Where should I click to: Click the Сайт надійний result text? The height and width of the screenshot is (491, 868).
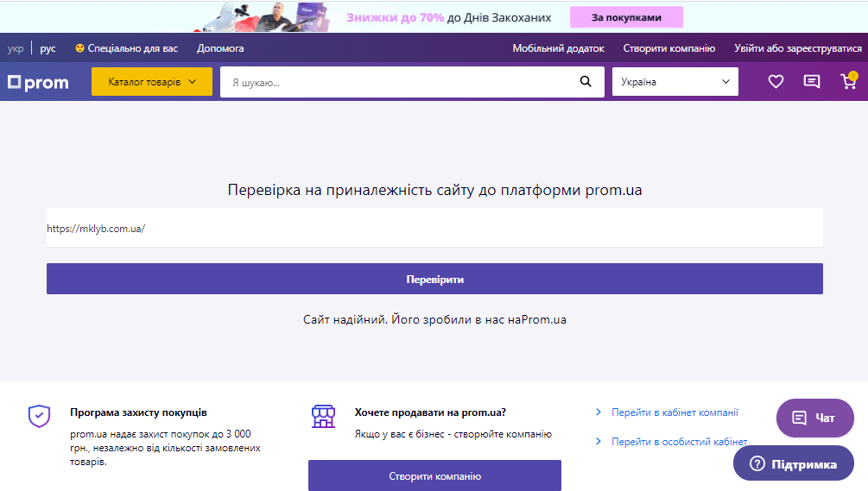[x=434, y=319]
